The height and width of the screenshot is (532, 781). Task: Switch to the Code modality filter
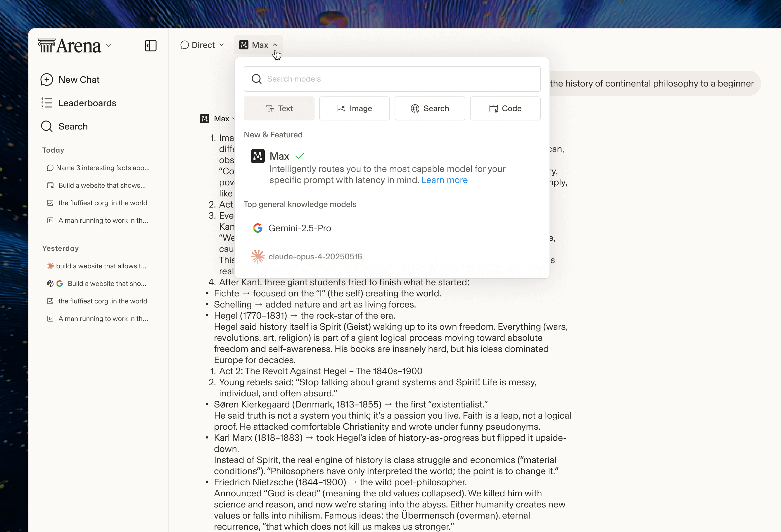click(x=505, y=108)
